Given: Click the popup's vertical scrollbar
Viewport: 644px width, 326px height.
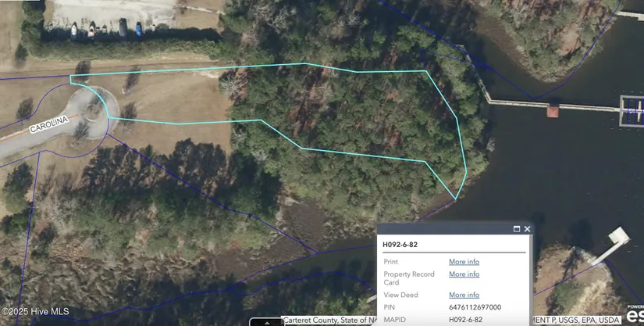Looking at the screenshot, I should point(531,280).
